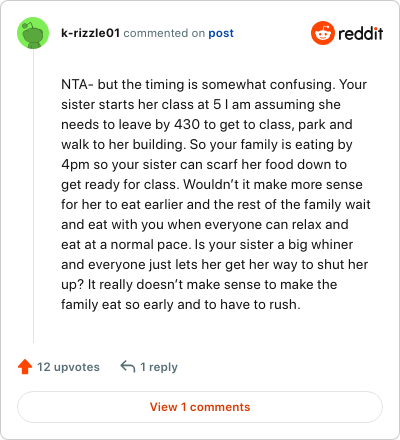Viewport: 400px width, 440px height.
Task: Click the curved reply arrow icon
Action: coord(128,366)
